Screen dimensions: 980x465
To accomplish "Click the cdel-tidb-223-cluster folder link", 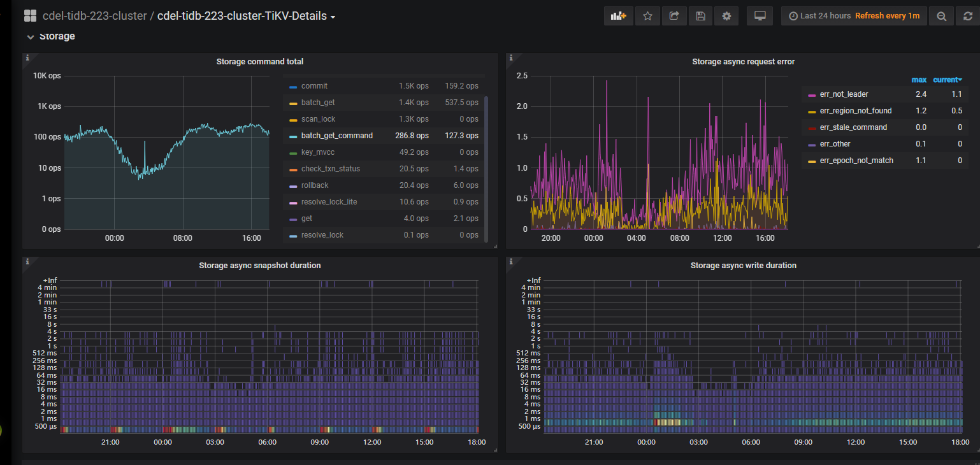I will point(94,16).
